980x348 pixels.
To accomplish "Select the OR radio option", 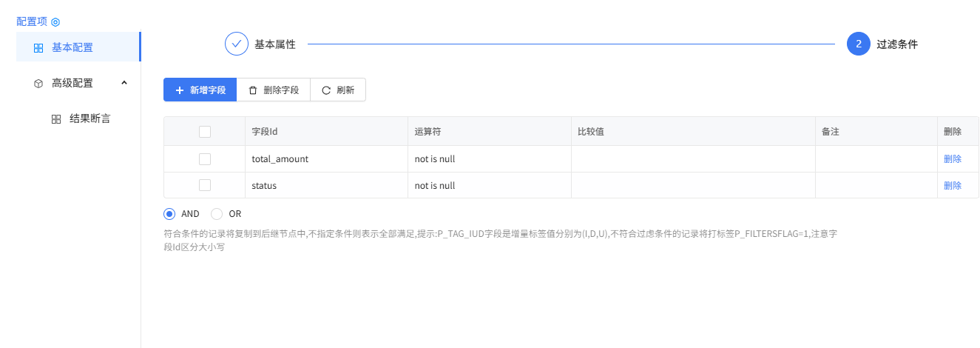I will 217,214.
